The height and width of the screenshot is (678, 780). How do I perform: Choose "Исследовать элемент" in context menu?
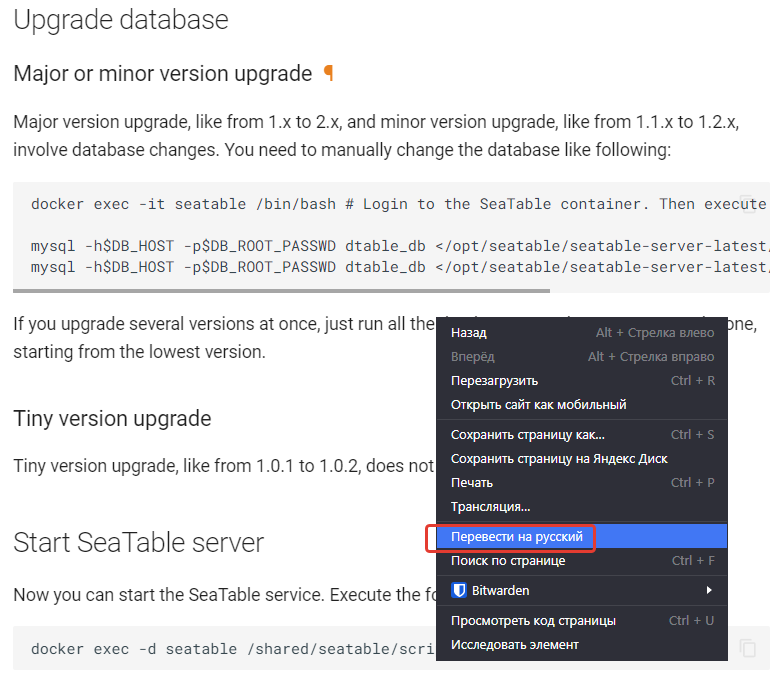coord(514,644)
